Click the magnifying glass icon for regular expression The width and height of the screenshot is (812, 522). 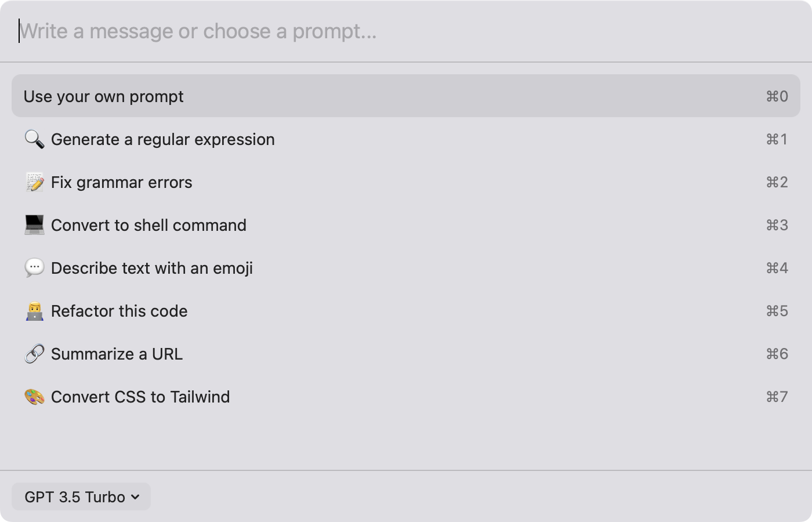[x=34, y=139]
